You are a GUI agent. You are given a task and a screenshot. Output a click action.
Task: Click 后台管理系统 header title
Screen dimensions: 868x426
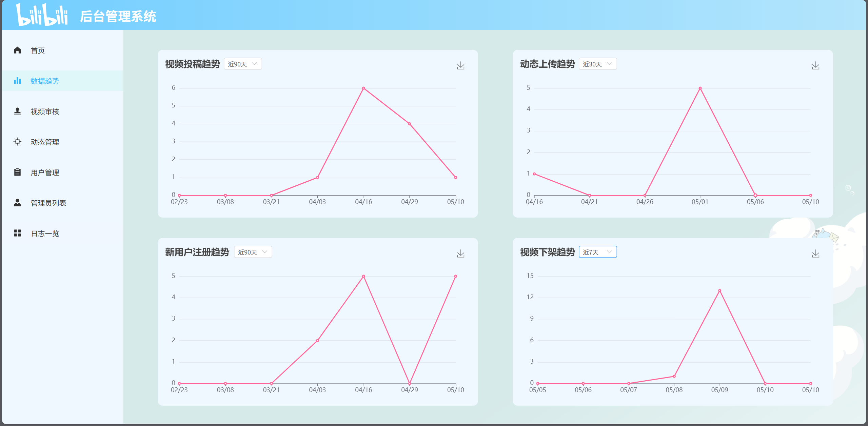point(118,16)
